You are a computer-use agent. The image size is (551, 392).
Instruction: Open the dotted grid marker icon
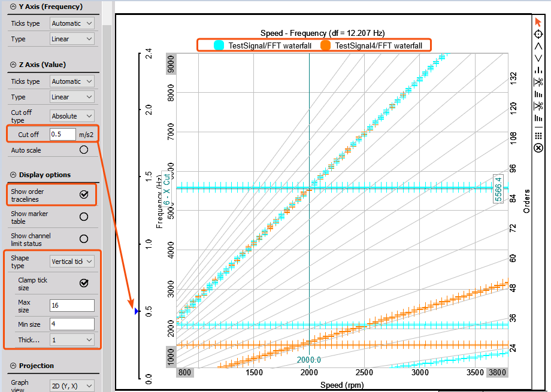[x=538, y=136]
